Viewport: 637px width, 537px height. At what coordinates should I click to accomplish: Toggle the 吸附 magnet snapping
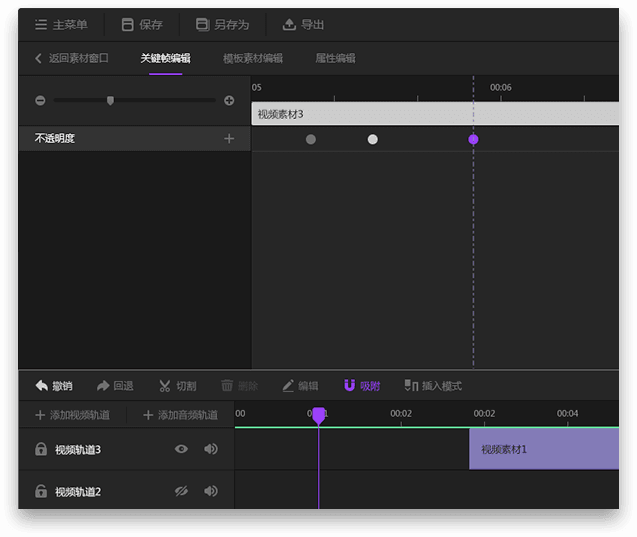(x=349, y=386)
